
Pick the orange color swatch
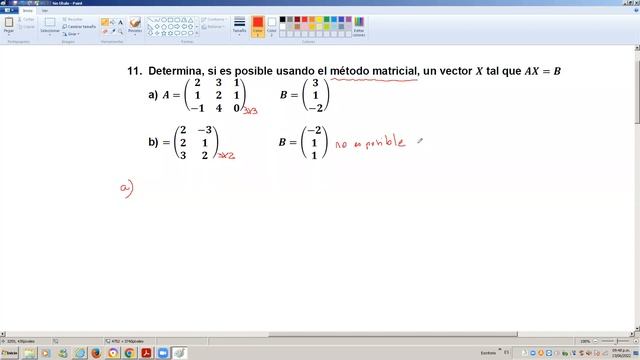[x=312, y=19]
